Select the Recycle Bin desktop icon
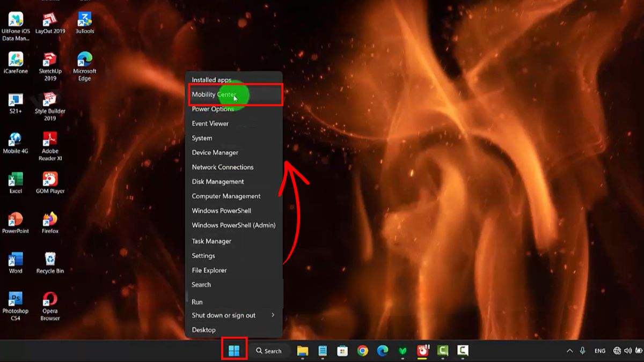This screenshot has height=362, width=644. [x=50, y=263]
